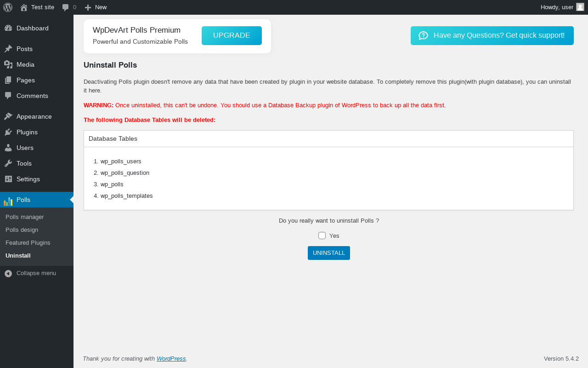Open Featured Plugins submenu
588x368 pixels.
click(x=28, y=242)
